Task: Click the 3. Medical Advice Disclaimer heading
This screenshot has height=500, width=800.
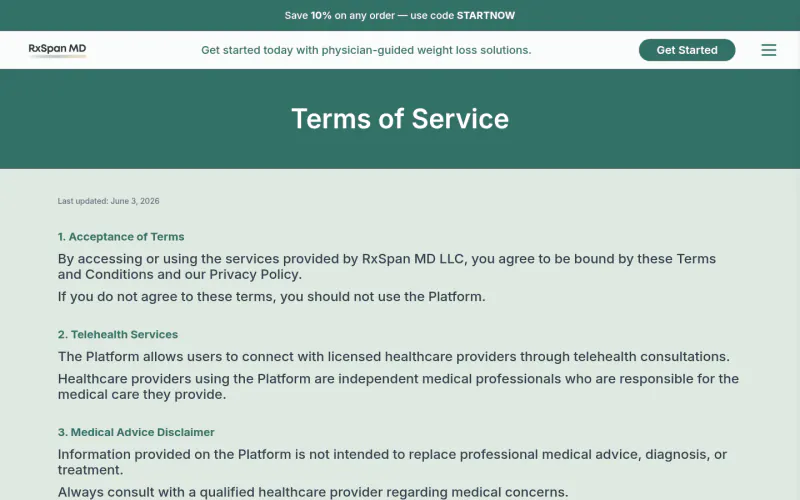Action: (136, 432)
